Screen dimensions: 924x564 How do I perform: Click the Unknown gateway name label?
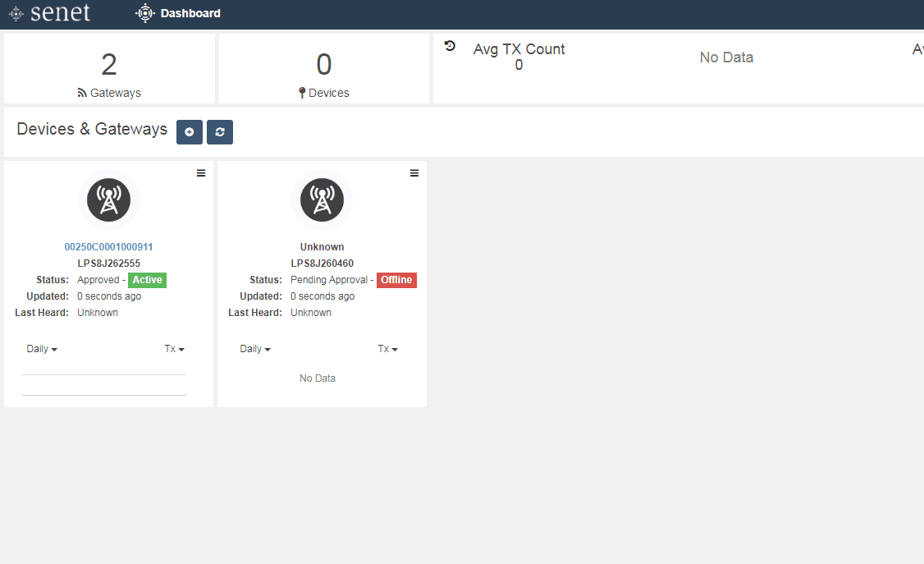point(322,247)
